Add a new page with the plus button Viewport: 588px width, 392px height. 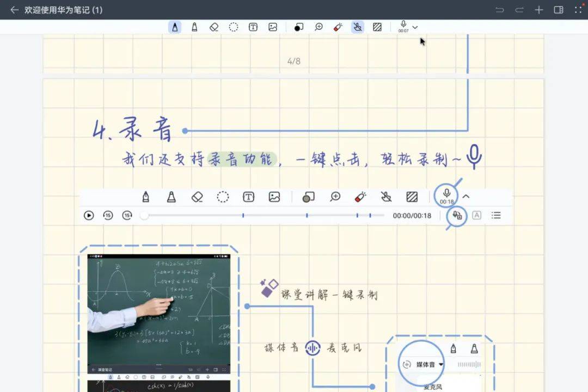pyautogui.click(x=539, y=10)
